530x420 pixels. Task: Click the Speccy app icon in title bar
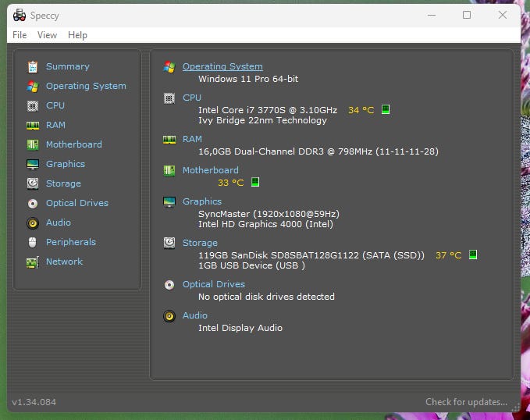20,15
